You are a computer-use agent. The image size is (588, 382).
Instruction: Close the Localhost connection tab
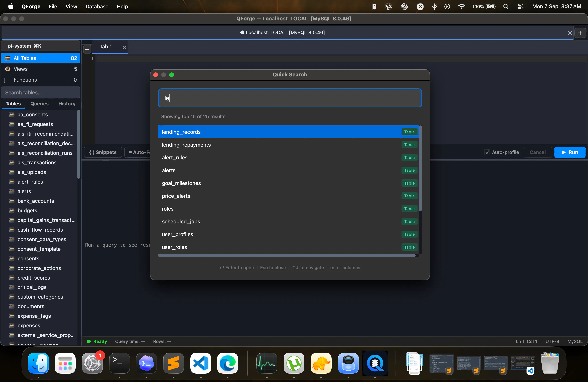click(x=570, y=33)
